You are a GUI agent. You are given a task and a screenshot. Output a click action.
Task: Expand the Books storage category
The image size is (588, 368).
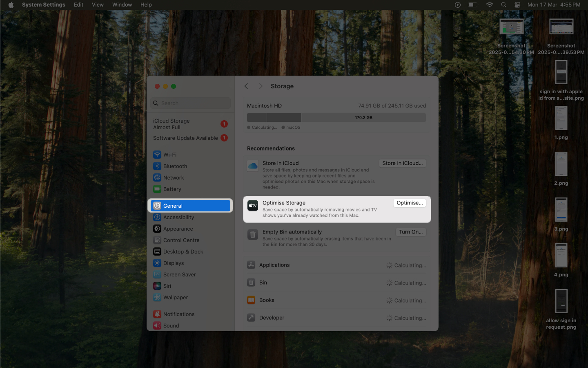pyautogui.click(x=336, y=300)
